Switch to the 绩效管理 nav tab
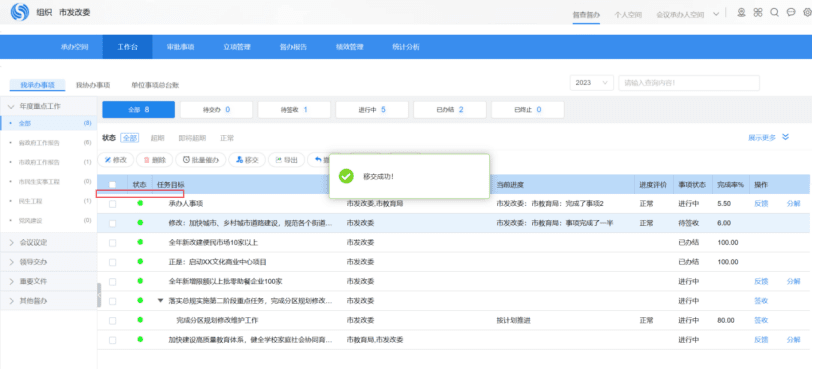 (349, 47)
